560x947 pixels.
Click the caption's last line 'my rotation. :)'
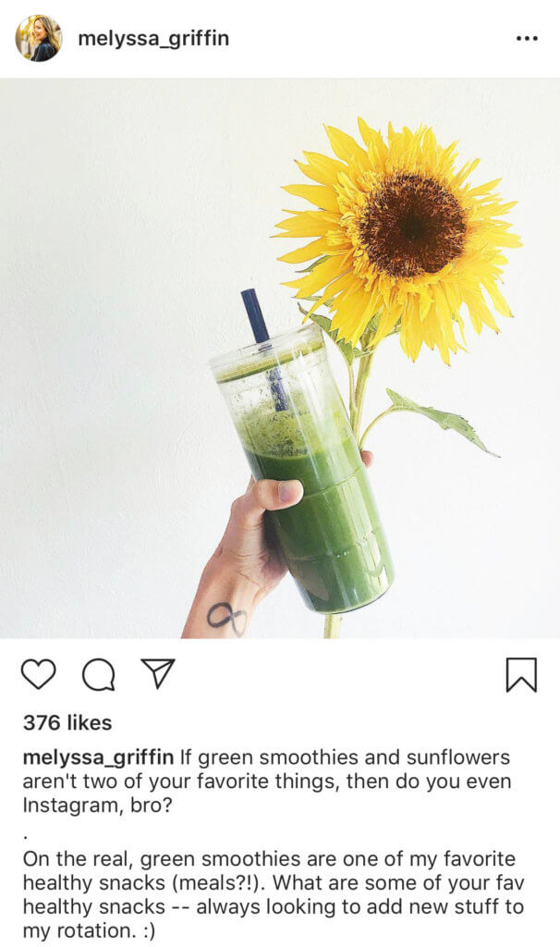click(x=89, y=930)
